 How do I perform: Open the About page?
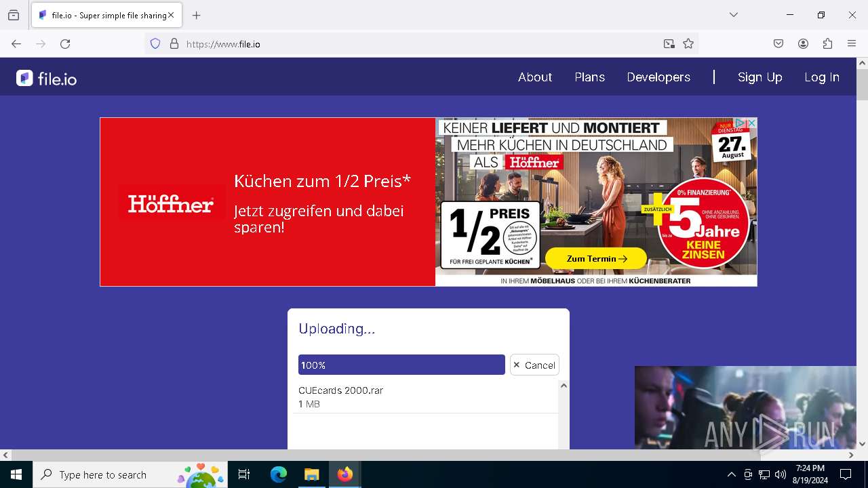pyautogui.click(x=535, y=77)
